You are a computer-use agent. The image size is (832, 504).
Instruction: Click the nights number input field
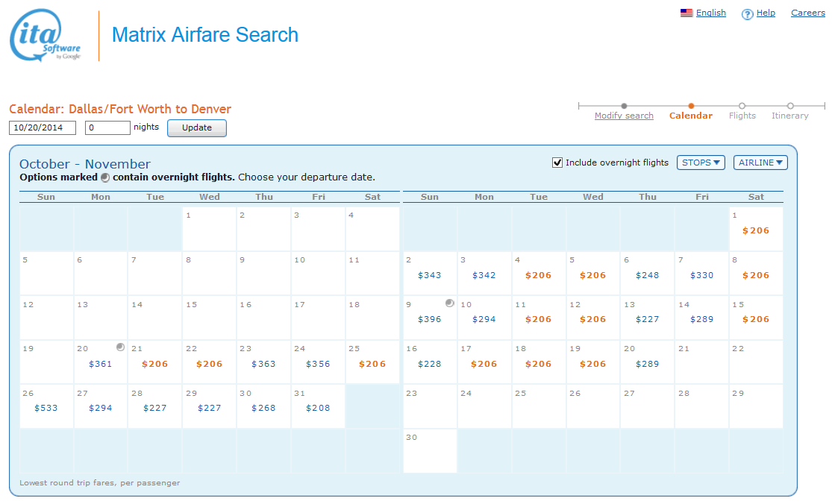click(x=107, y=127)
